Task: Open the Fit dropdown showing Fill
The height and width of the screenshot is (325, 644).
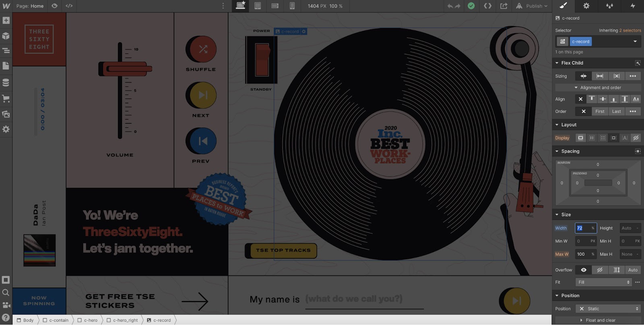Action: 603,282
